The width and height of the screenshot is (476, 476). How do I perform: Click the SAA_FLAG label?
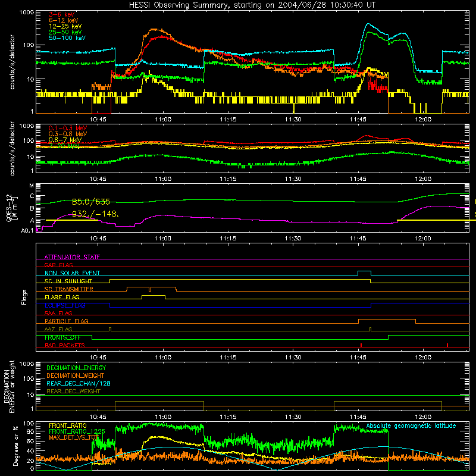(x=58, y=313)
